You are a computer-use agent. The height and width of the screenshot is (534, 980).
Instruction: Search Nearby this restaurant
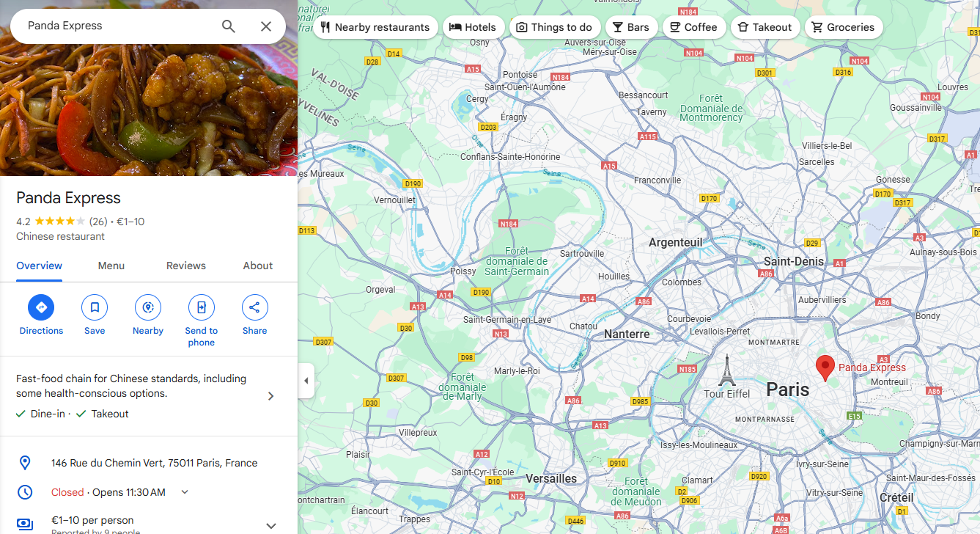(148, 315)
